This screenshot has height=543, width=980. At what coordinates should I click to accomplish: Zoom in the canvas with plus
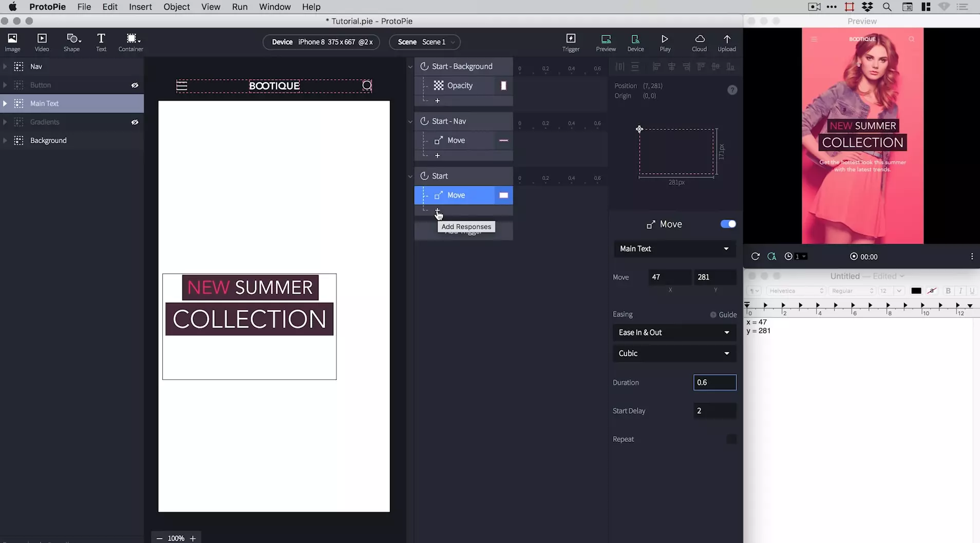[193, 538]
